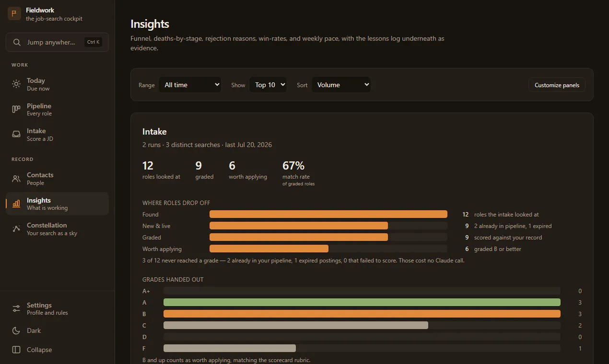Click the search magnifier icon
The image size is (609, 364).
tap(17, 42)
